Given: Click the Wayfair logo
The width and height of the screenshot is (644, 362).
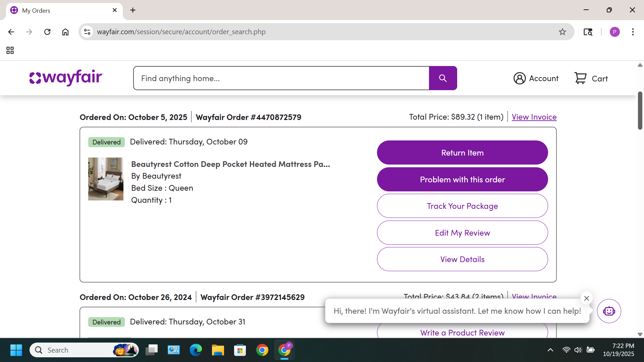Looking at the screenshot, I should pyautogui.click(x=66, y=78).
